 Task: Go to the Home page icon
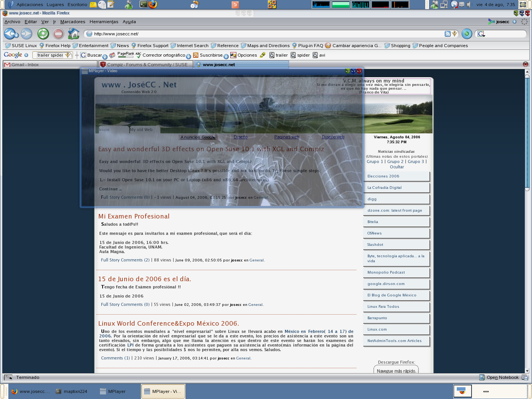point(73,34)
